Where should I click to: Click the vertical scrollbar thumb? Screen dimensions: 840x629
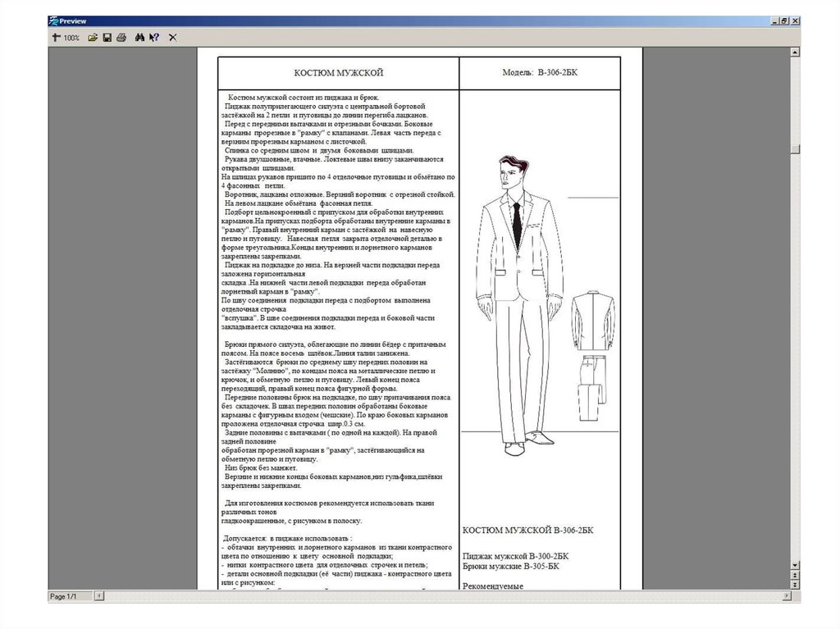click(794, 149)
